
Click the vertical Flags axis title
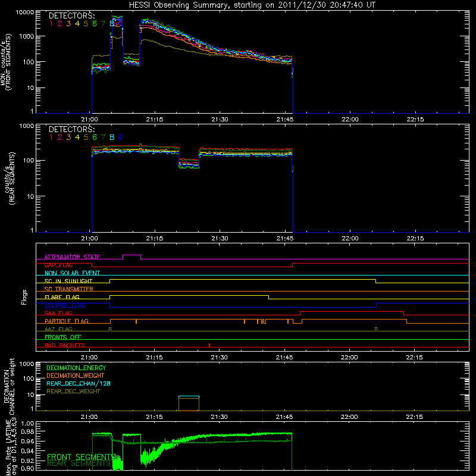(24, 297)
